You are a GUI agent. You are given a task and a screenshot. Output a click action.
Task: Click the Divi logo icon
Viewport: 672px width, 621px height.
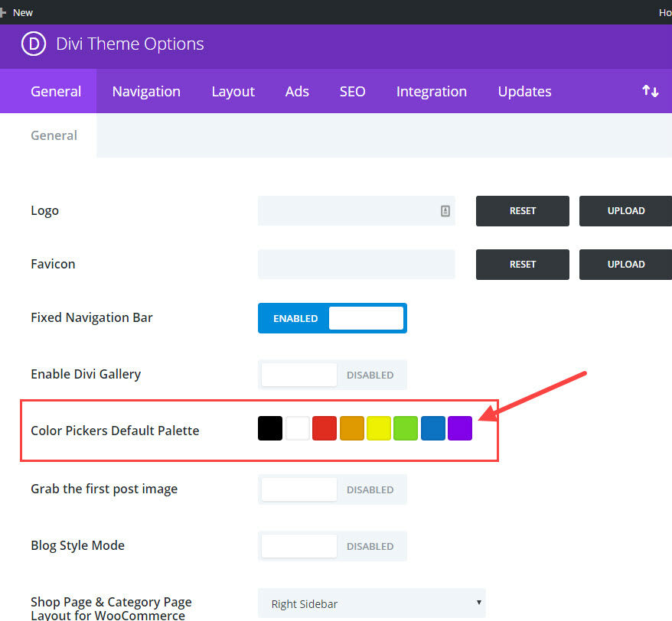click(x=34, y=44)
